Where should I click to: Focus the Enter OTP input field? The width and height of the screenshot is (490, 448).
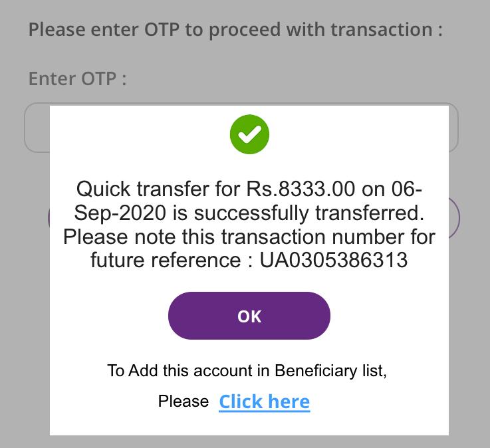(x=241, y=128)
